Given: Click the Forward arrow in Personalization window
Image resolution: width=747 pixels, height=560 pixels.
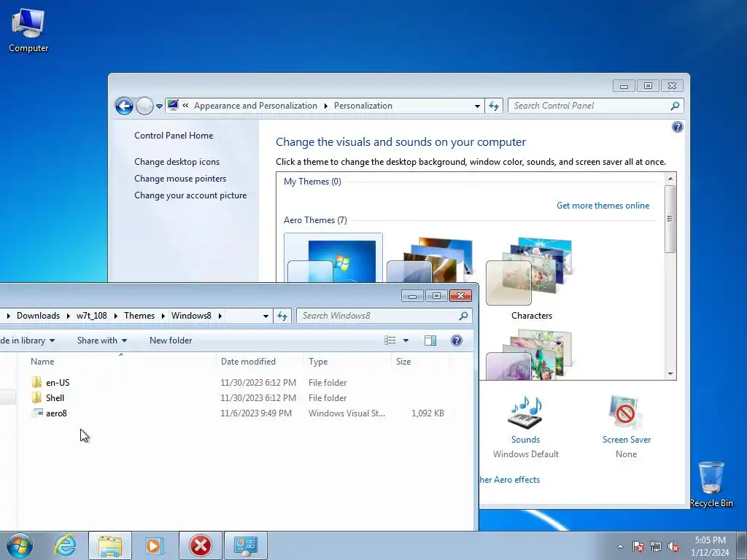Looking at the screenshot, I should pos(144,106).
